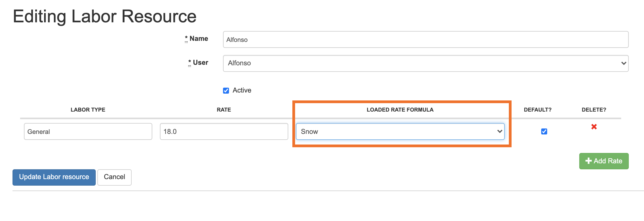This screenshot has height=221, width=644.
Task: Click the plus icon on Add Rate
Action: pyautogui.click(x=589, y=161)
